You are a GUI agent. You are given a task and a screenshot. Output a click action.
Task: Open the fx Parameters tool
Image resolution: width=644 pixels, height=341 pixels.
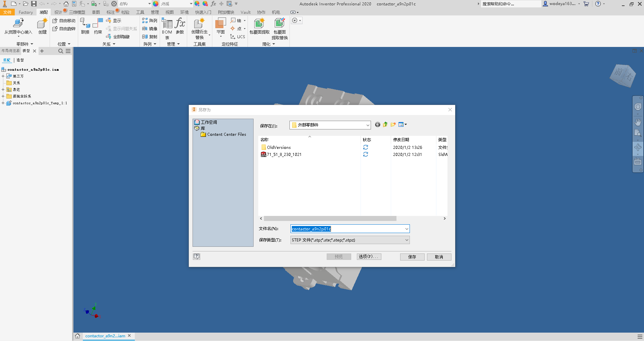coord(180,24)
